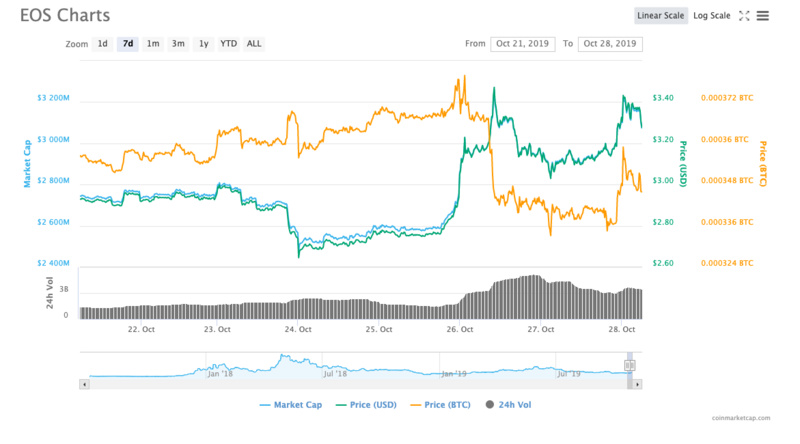Click the 0.000372 BTC axis label
This screenshot has height=444, width=800.
(727, 98)
